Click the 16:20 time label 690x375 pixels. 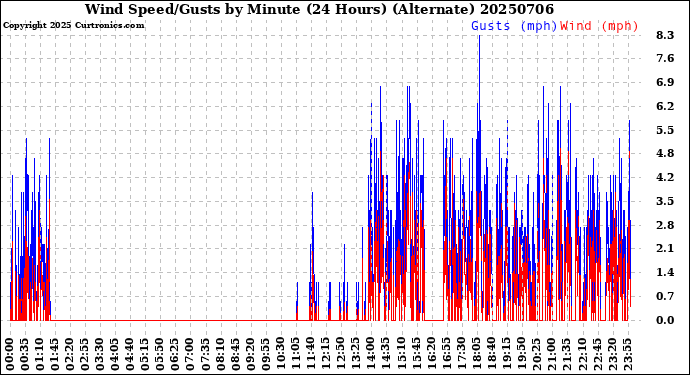pos(432,354)
